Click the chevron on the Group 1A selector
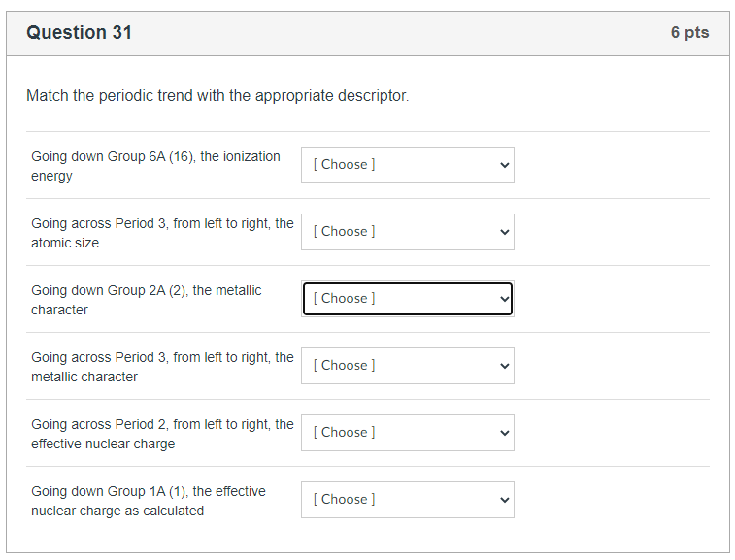This screenshot has width=735, height=560. [504, 500]
